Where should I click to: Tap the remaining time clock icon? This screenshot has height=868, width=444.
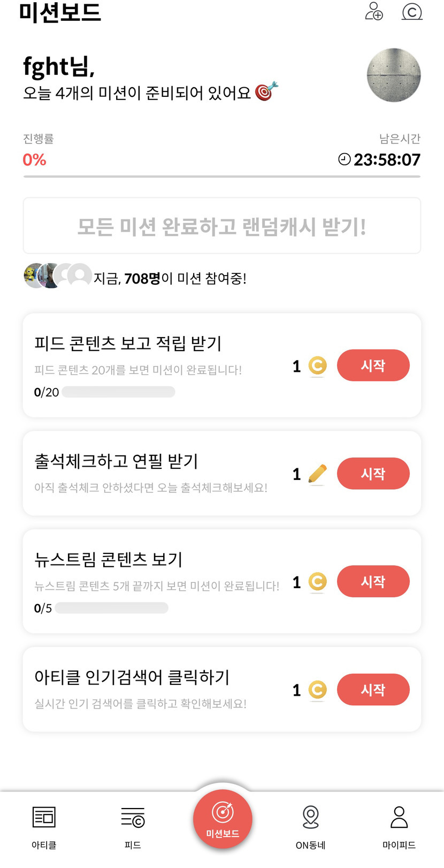(345, 159)
